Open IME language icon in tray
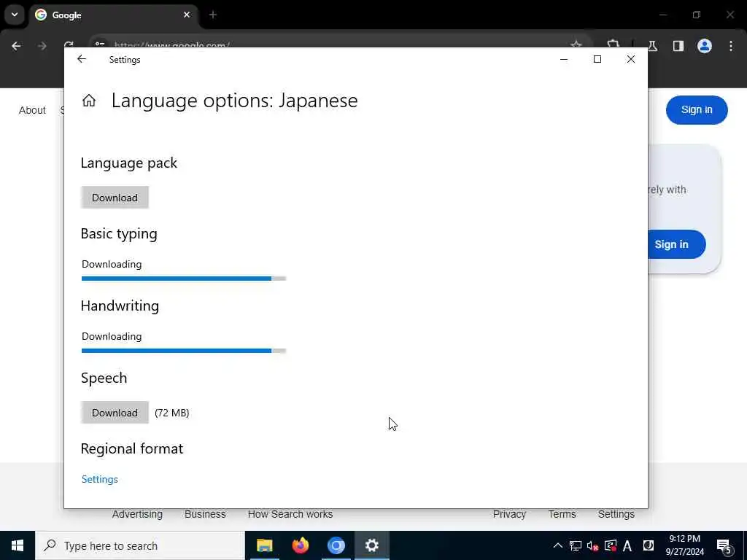 pyautogui.click(x=649, y=545)
